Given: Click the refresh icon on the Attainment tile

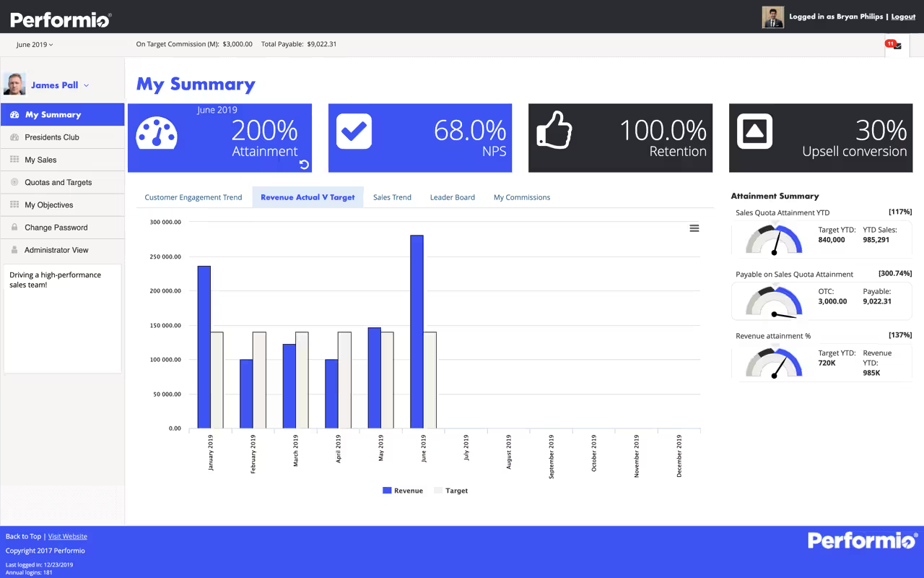Looking at the screenshot, I should (304, 164).
